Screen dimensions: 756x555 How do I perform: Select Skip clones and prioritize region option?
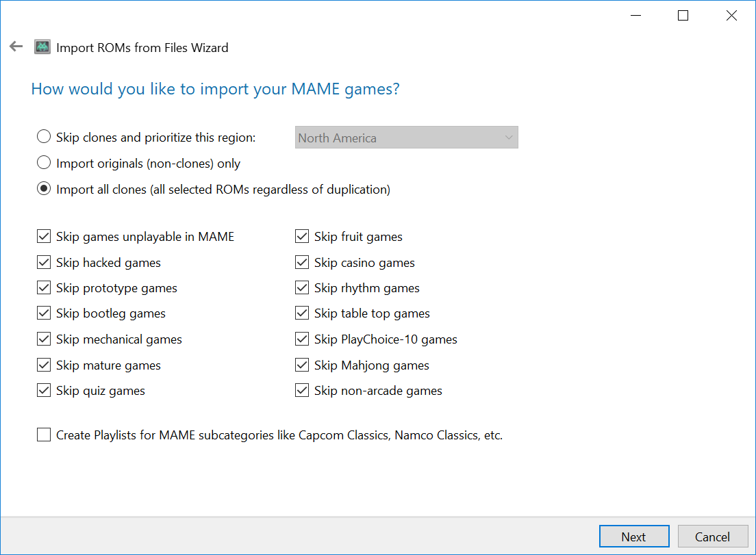44,137
